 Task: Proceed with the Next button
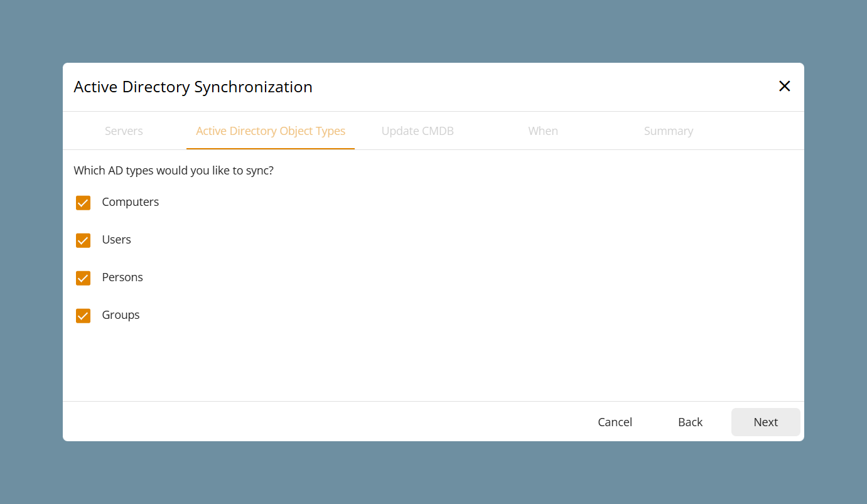click(x=766, y=422)
